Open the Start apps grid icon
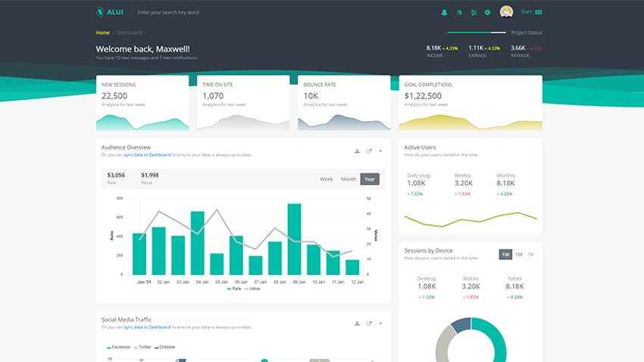644x362 pixels. 539,12
